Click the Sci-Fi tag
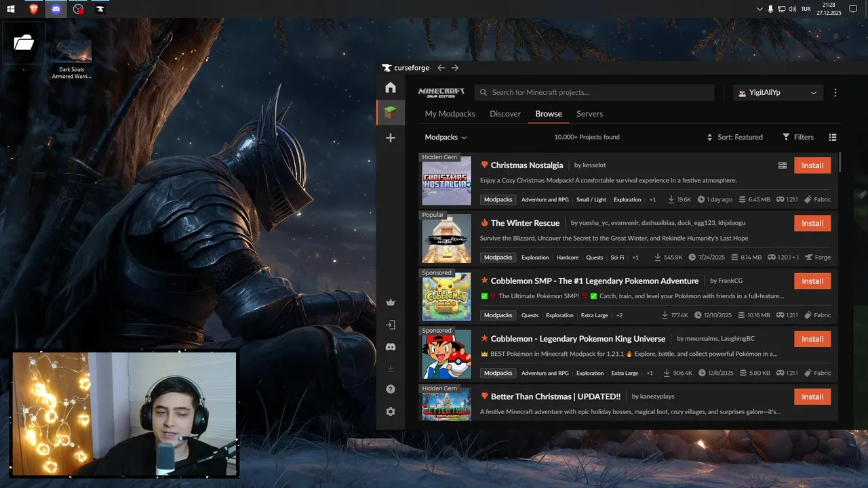This screenshot has height=488, width=868. tap(617, 258)
